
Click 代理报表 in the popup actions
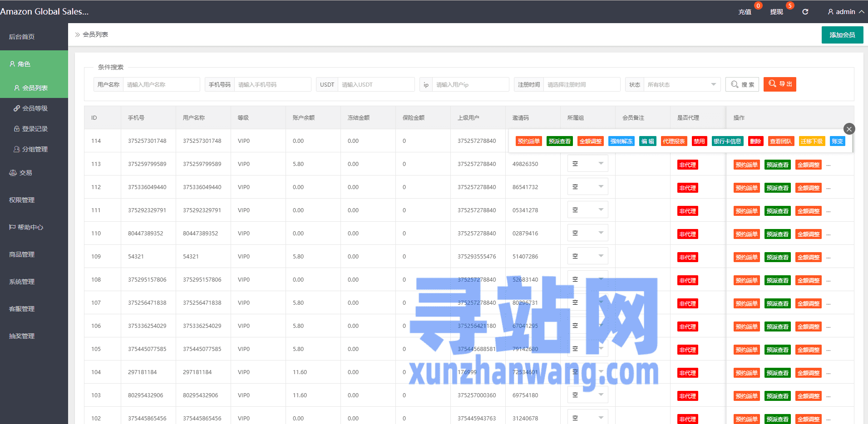(674, 141)
